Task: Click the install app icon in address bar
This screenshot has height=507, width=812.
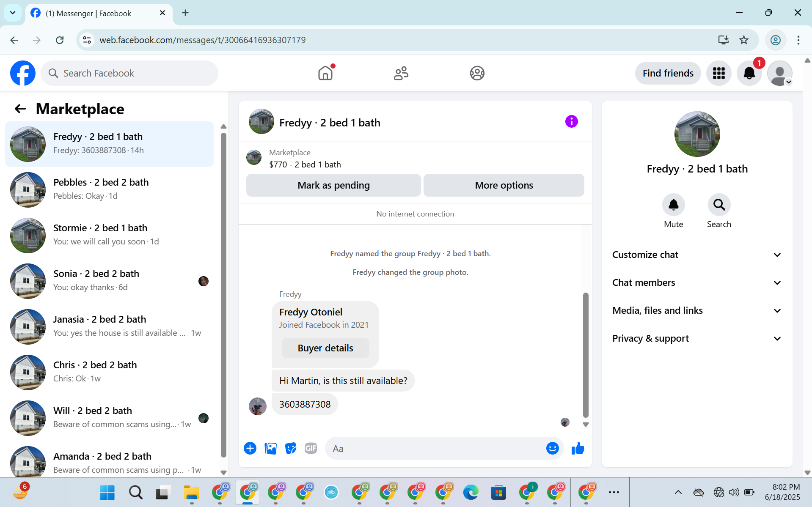Action: (723, 40)
